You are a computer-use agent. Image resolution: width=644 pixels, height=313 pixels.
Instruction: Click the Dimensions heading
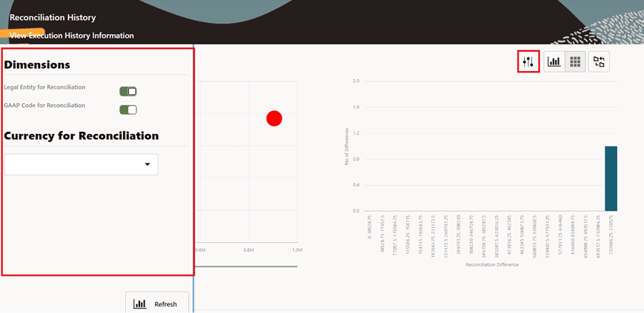(37, 65)
